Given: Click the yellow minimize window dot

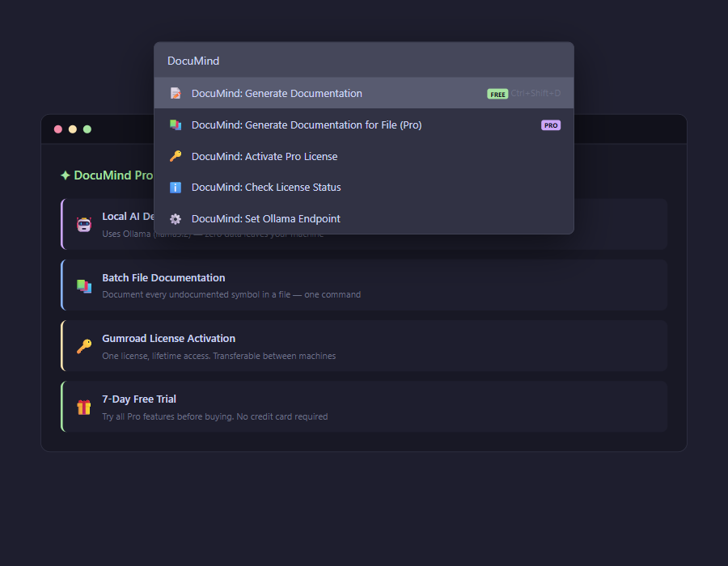Looking at the screenshot, I should coord(73,129).
